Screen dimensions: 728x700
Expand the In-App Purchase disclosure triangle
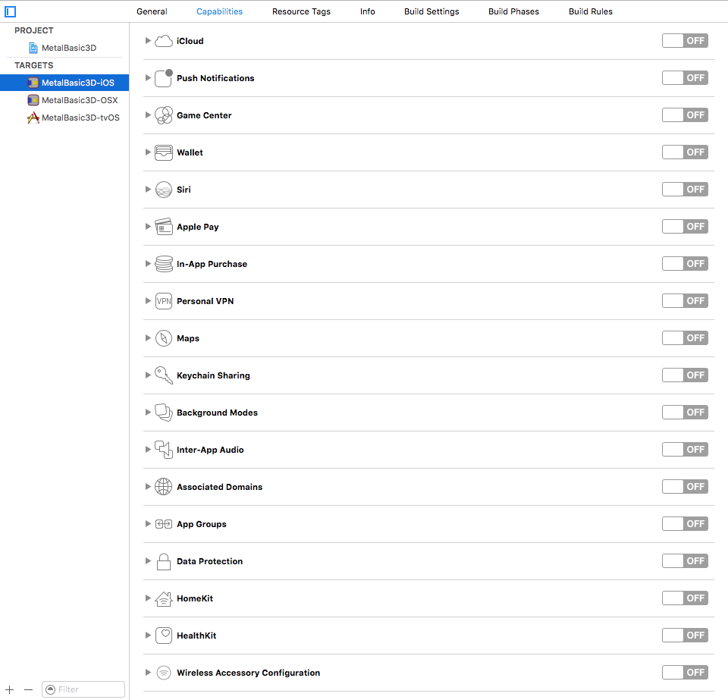[148, 263]
